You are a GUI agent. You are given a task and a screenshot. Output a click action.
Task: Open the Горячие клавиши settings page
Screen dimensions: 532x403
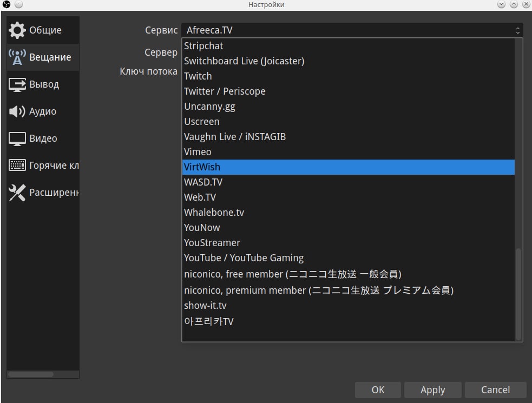pyautogui.click(x=43, y=165)
